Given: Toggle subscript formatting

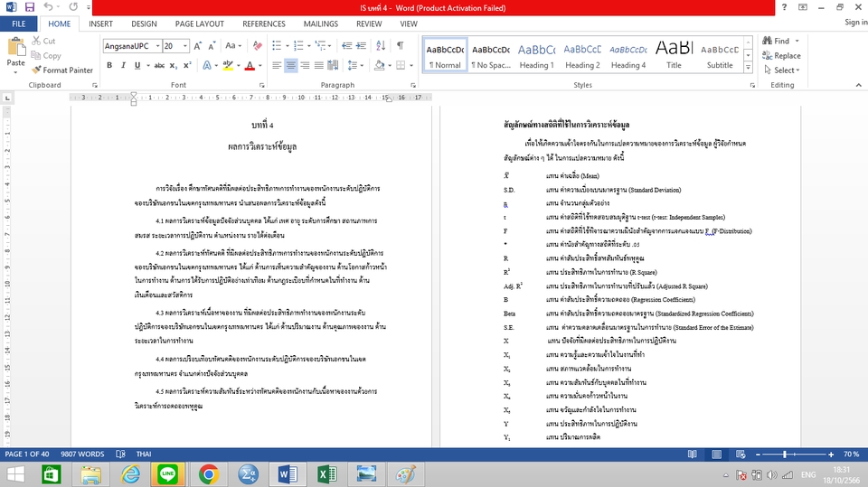Looking at the screenshot, I should (x=174, y=65).
